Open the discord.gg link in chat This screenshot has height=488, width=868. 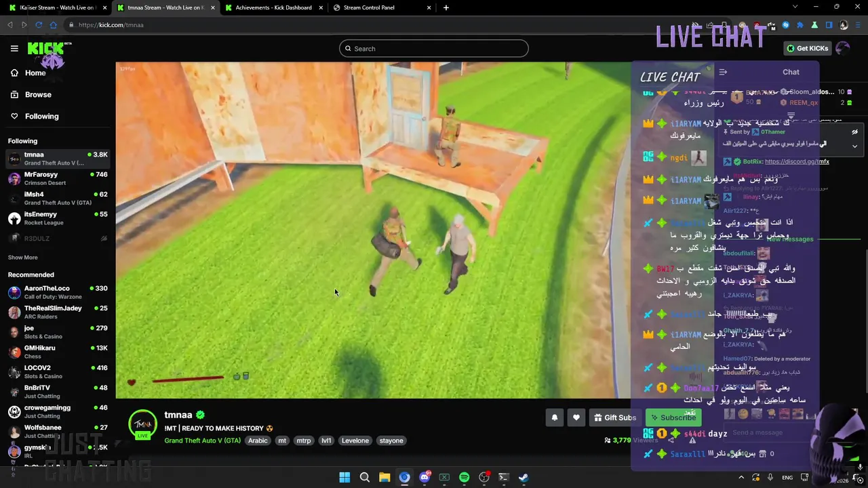pos(797,162)
